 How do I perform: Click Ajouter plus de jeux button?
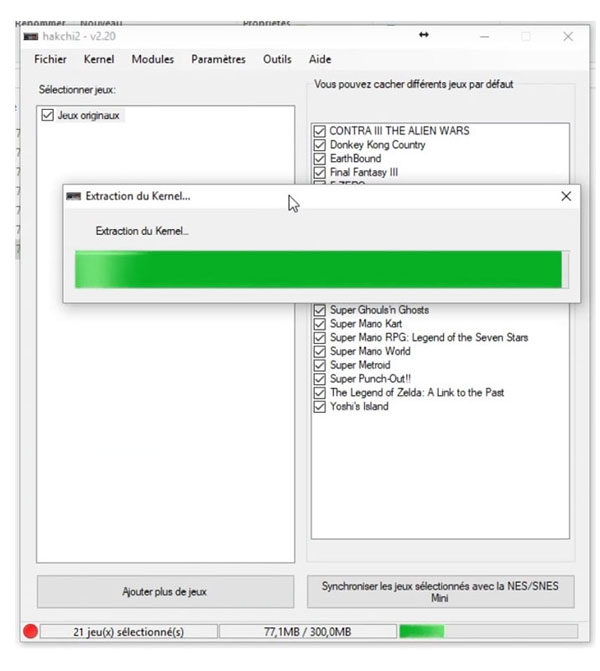coord(165,591)
